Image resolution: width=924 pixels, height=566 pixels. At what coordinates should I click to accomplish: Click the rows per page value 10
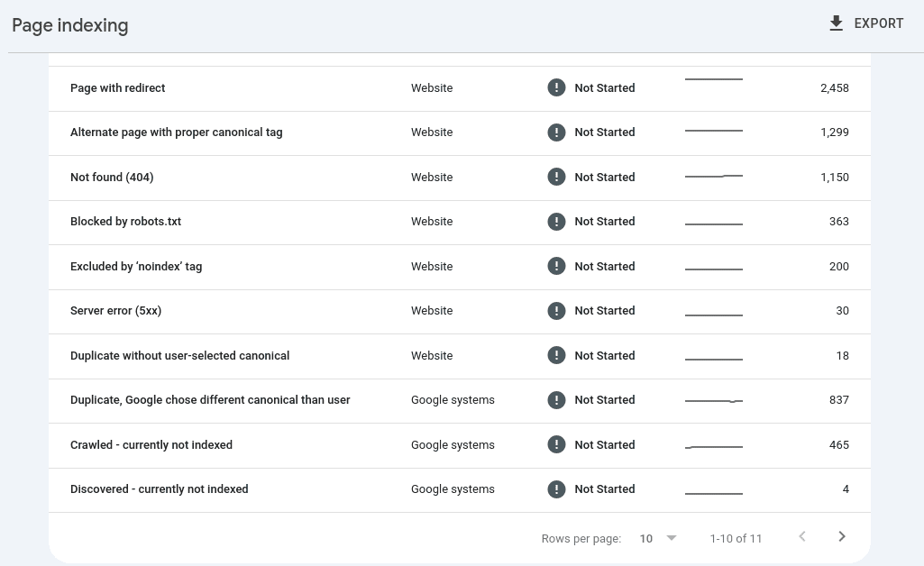(645, 538)
